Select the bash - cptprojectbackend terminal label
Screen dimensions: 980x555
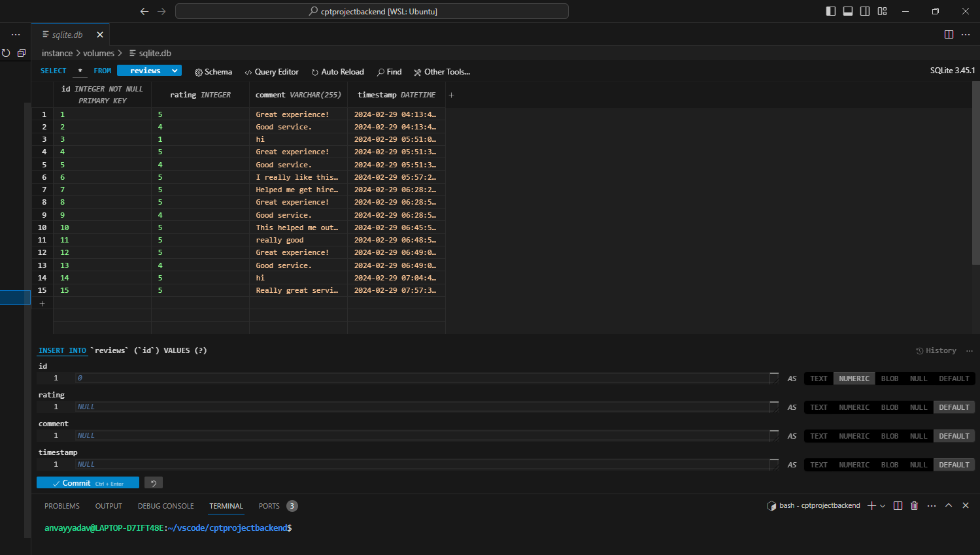813,505
